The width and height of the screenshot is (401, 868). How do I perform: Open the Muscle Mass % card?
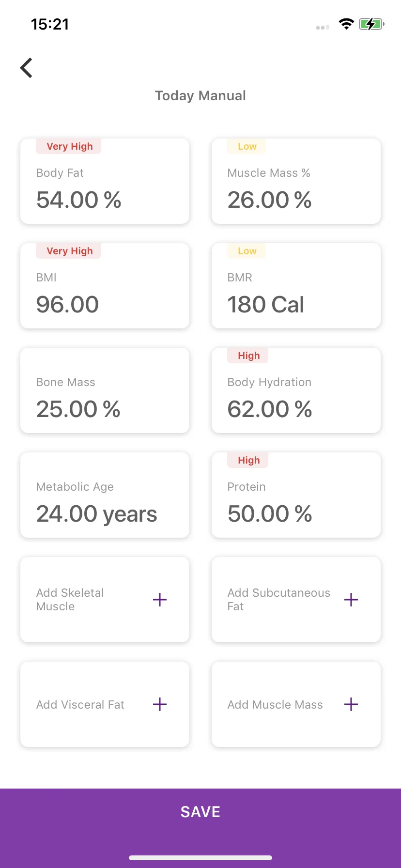[296, 181]
